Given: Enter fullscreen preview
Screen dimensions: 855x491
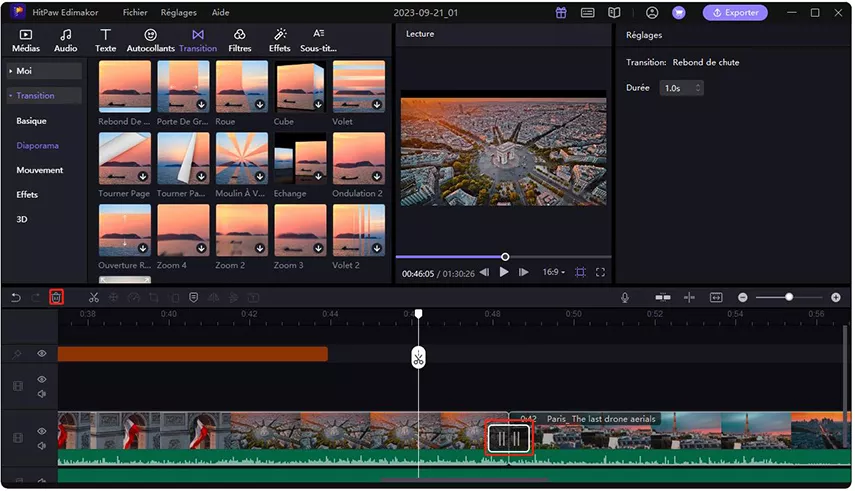Looking at the screenshot, I should (600, 272).
